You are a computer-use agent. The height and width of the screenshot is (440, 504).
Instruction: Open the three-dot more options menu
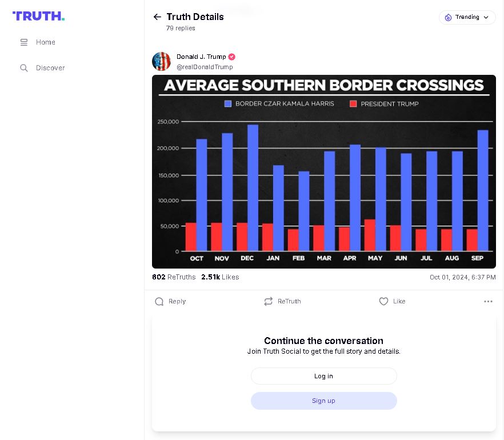click(488, 302)
